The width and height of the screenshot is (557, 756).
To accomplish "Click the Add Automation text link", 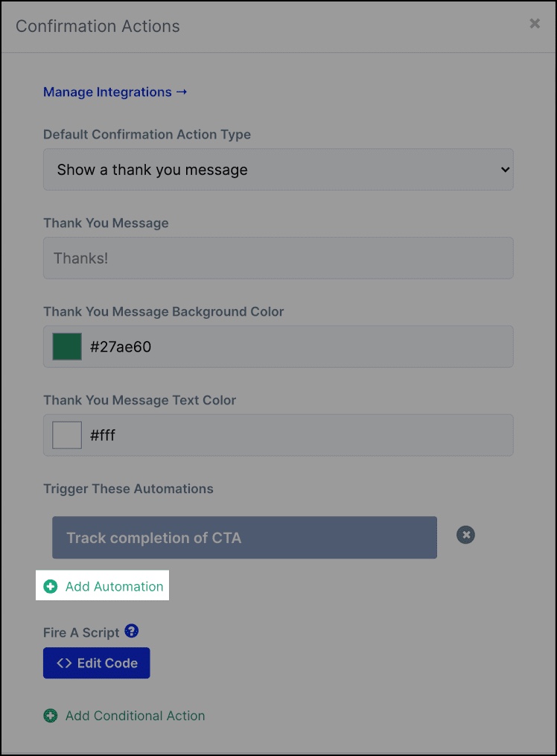I will click(x=114, y=586).
